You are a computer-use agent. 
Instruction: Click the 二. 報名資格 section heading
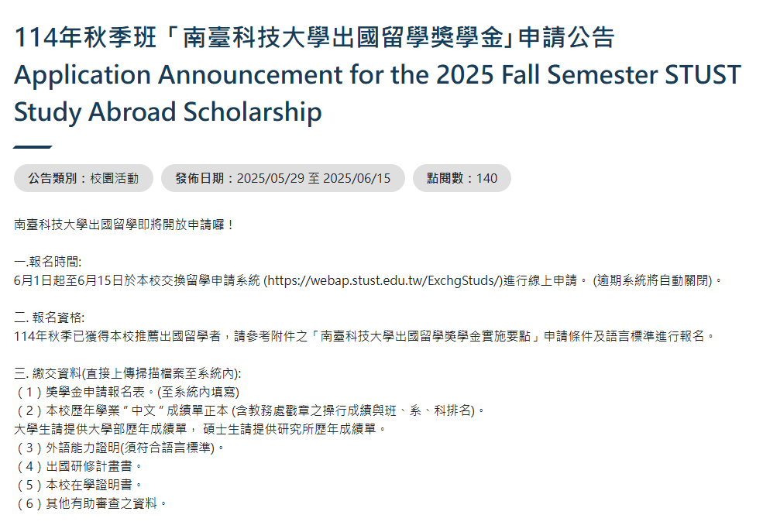[49, 318]
